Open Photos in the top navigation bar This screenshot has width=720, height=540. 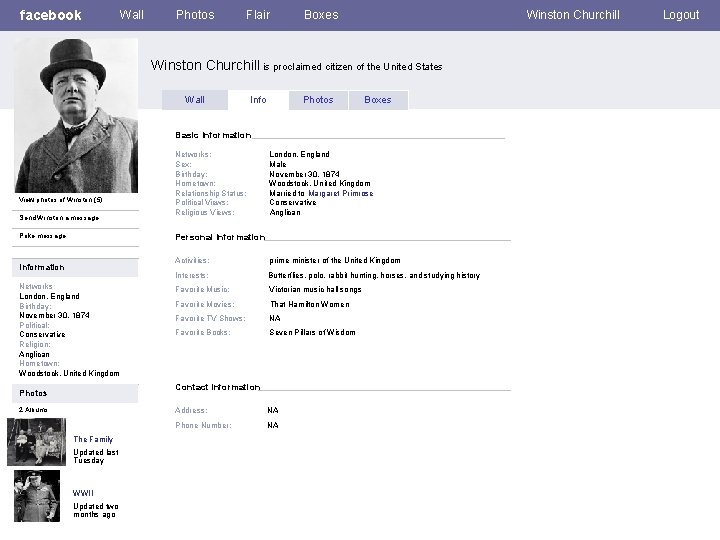coord(195,15)
